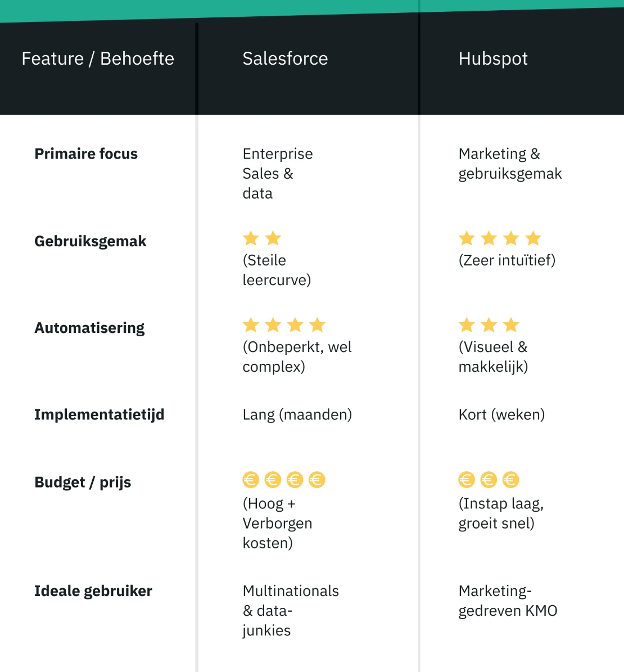
Task: Click first euro coin in Salesforce budget
Action: point(251,480)
